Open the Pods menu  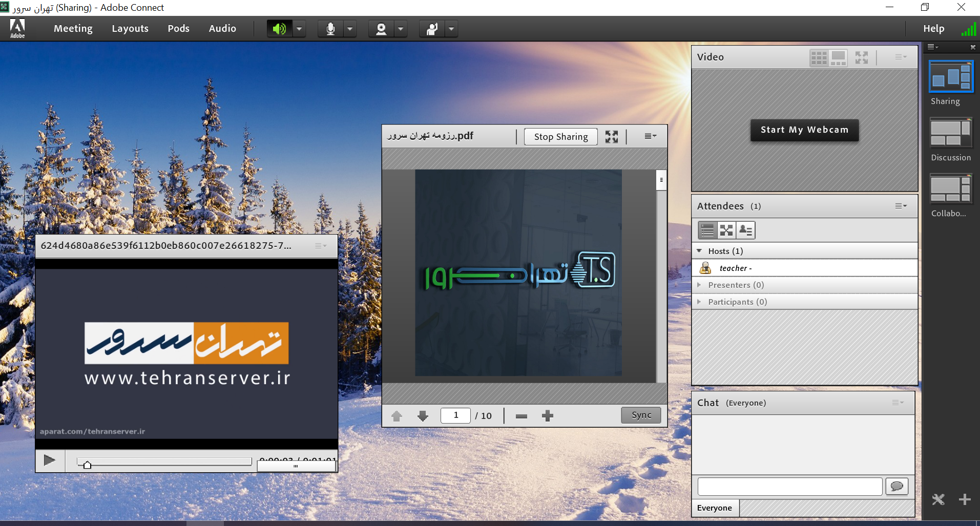tap(178, 29)
